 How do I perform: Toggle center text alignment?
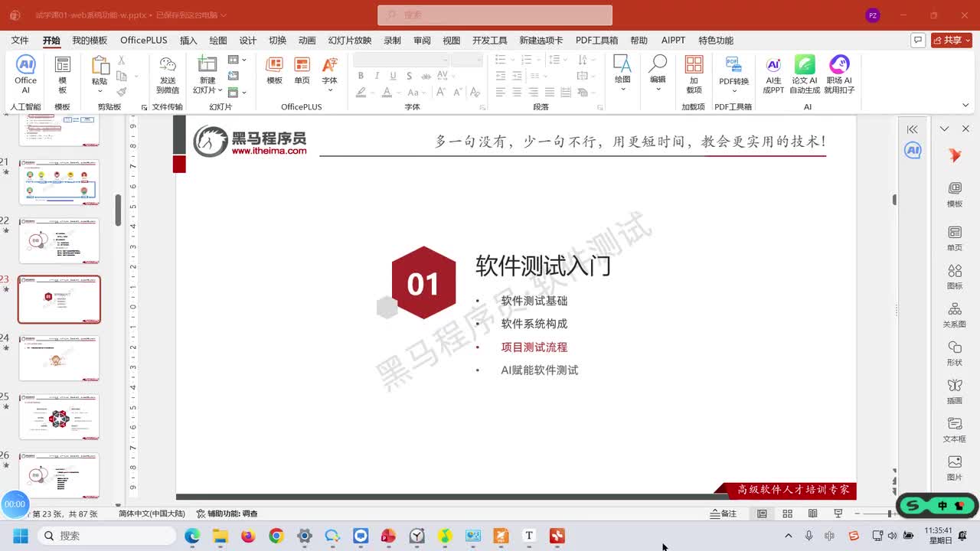517,92
